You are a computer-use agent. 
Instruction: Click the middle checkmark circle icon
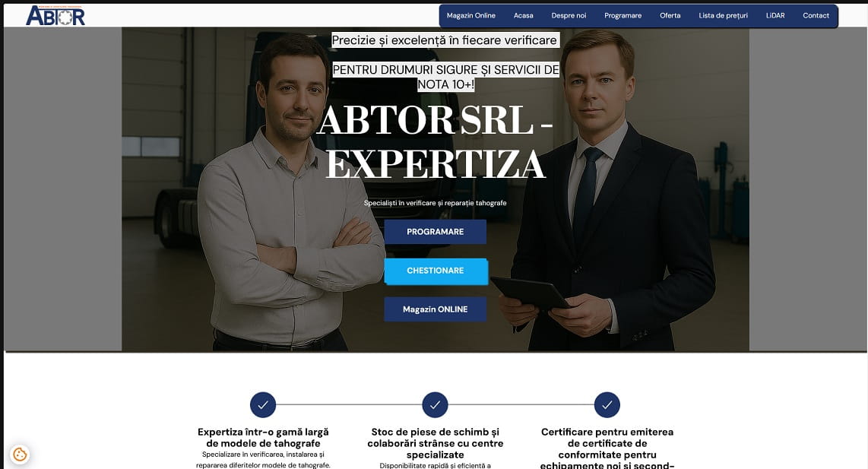(x=435, y=404)
